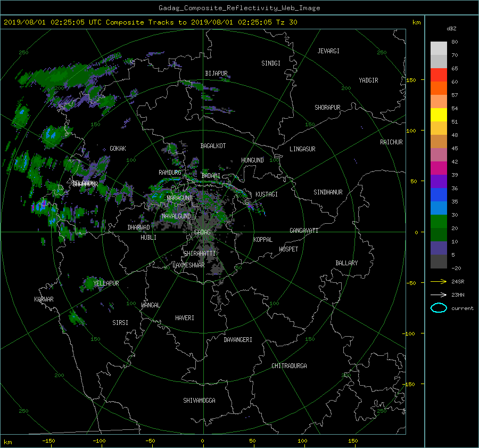
Task: Click the CHITRADURGA town label
Action: [x=289, y=366]
